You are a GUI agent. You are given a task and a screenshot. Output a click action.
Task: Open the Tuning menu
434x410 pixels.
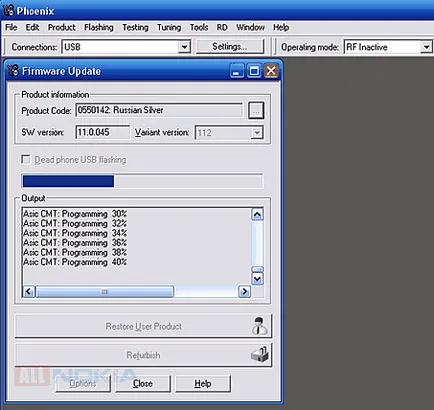tap(169, 27)
